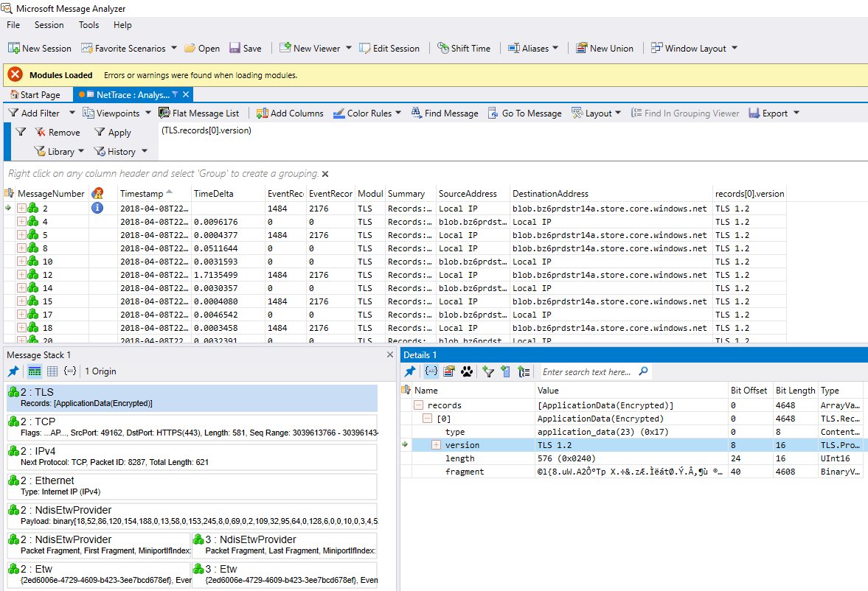868x591 pixels.
Task: Click the red Modules Loaded error icon
Action: (15, 74)
